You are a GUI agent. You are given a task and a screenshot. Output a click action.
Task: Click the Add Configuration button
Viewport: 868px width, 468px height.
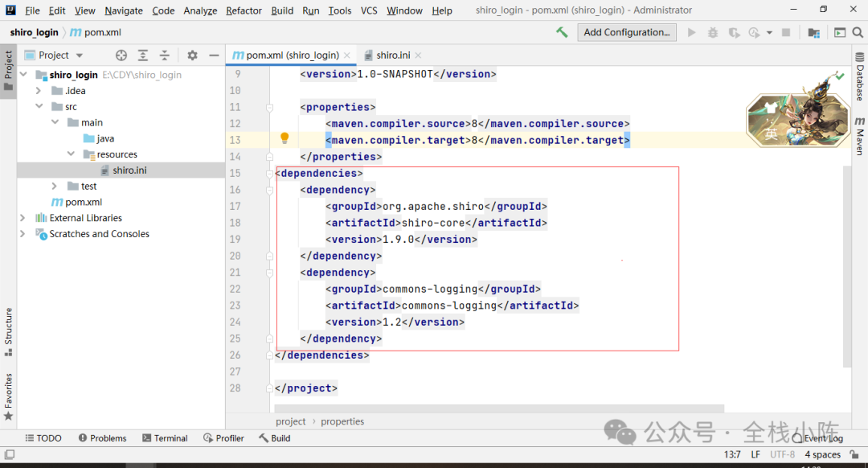(x=627, y=32)
